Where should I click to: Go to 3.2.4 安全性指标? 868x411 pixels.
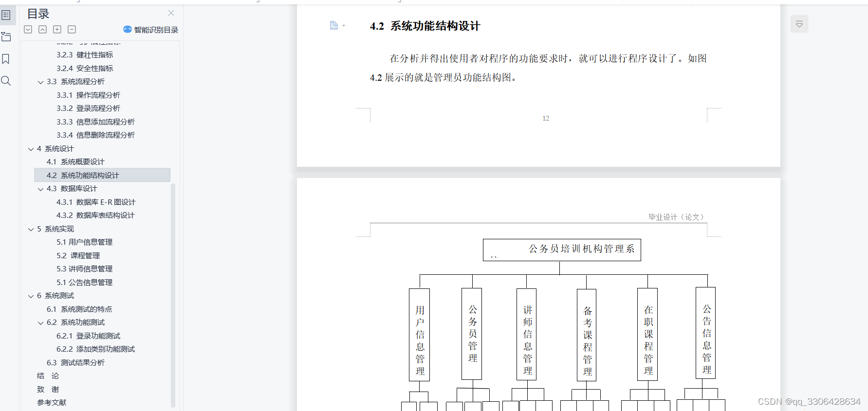click(x=85, y=69)
